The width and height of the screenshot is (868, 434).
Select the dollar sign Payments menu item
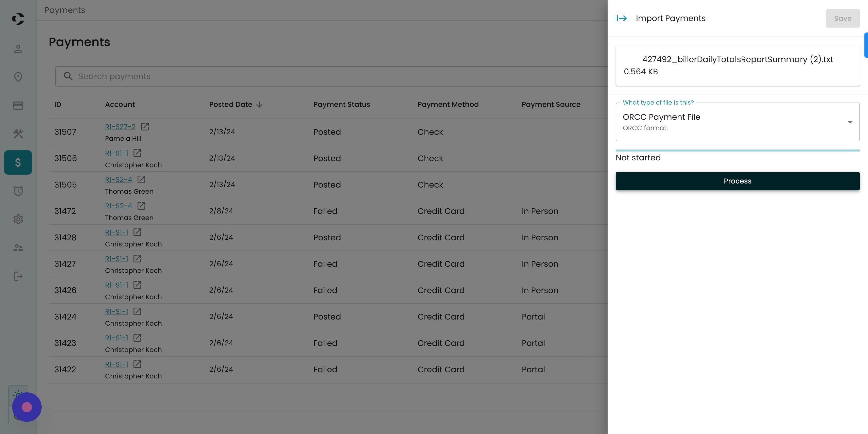click(18, 162)
